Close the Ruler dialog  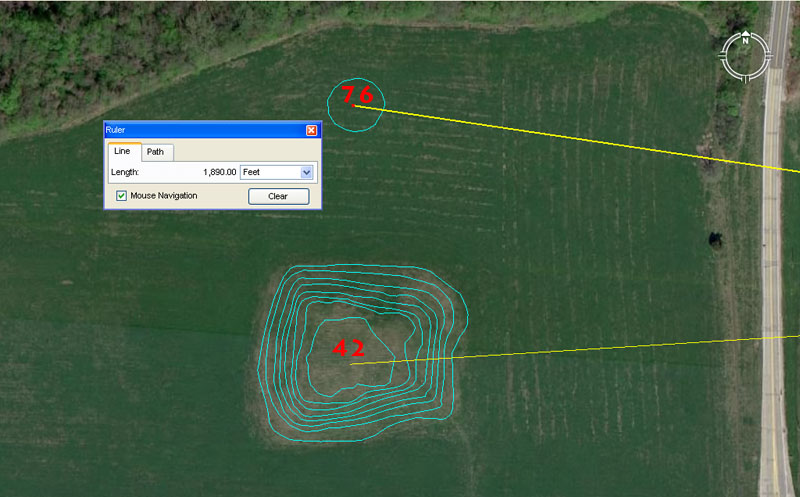(311, 130)
